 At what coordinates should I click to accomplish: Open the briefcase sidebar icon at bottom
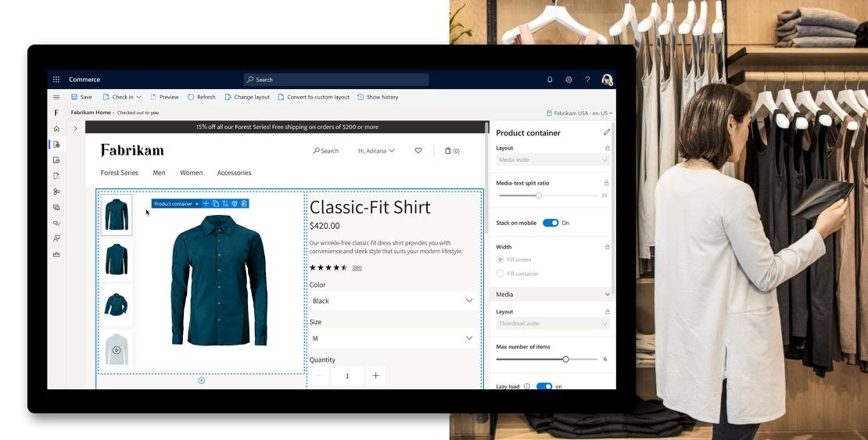[x=56, y=255]
